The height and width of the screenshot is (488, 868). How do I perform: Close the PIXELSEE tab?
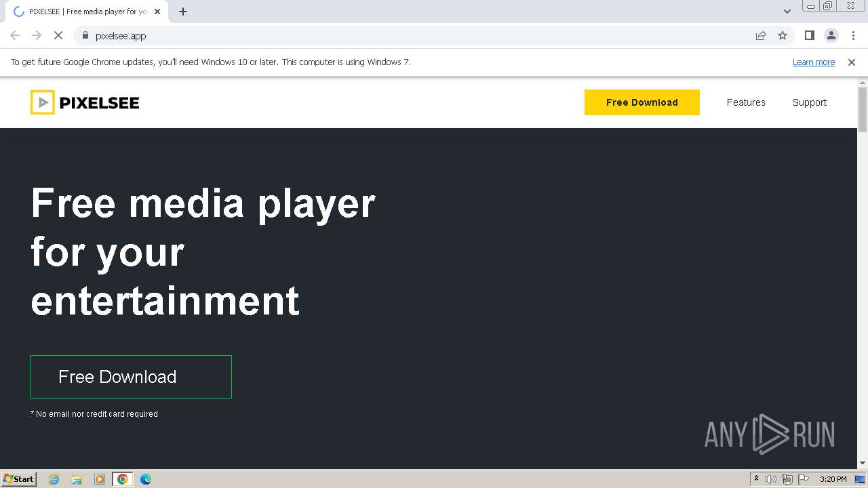coord(157,12)
